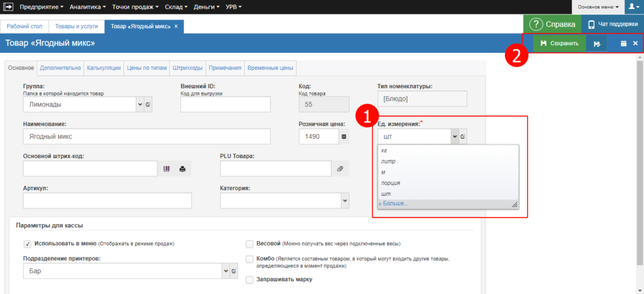Open the calculator icon next to Розничная цена
This screenshot has height=294, width=644.
tap(343, 137)
